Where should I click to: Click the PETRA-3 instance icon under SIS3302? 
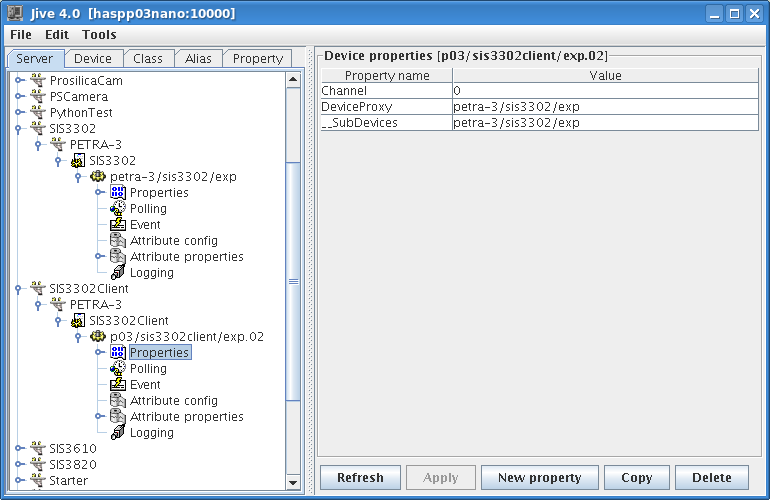tap(58, 144)
